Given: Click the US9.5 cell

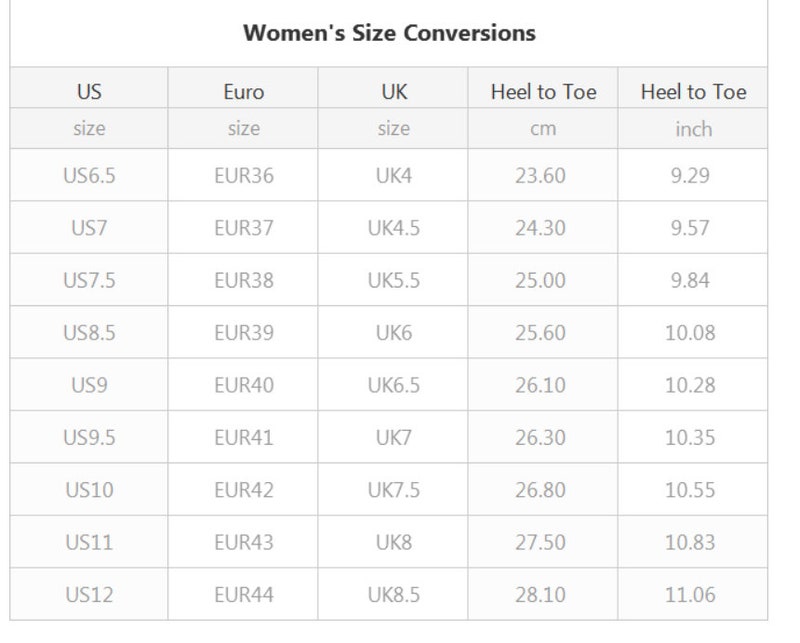Looking at the screenshot, I should coord(89,437).
